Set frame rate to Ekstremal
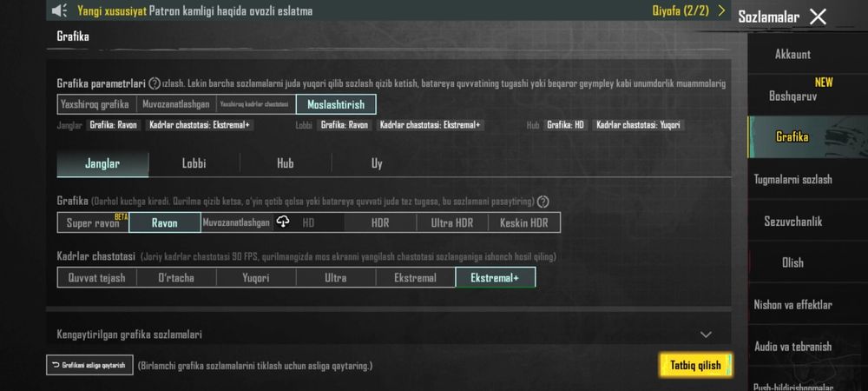 point(415,277)
